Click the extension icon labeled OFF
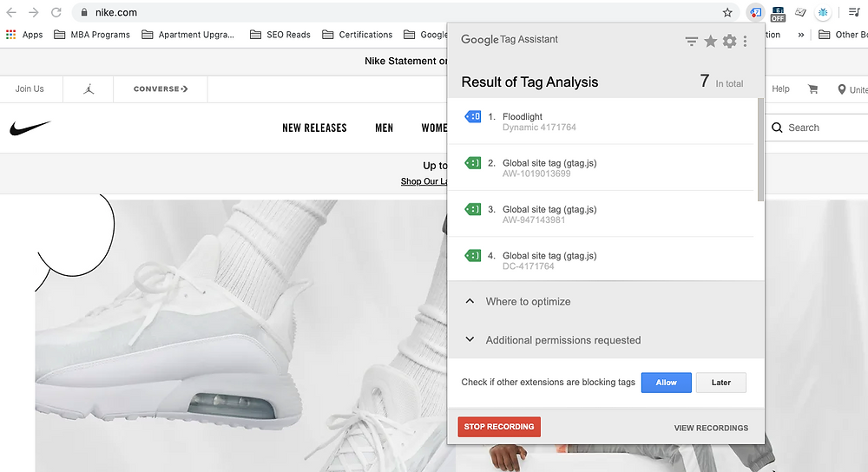This screenshot has width=868, height=472. tap(778, 13)
